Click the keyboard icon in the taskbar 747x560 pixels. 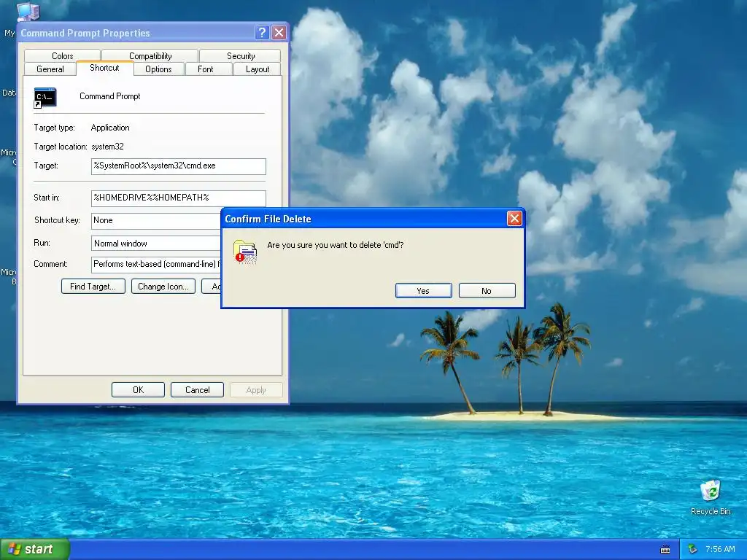(x=665, y=550)
